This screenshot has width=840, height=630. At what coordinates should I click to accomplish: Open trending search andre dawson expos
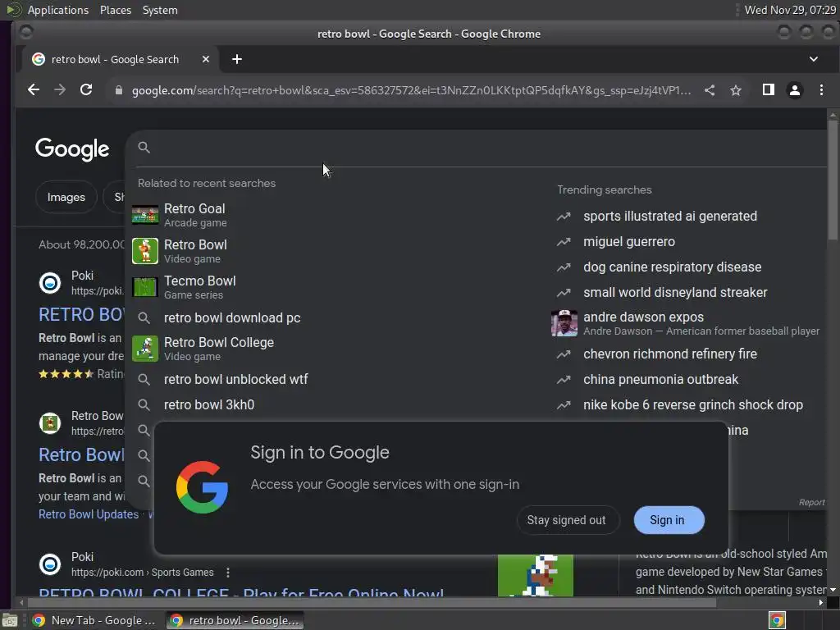686,323
